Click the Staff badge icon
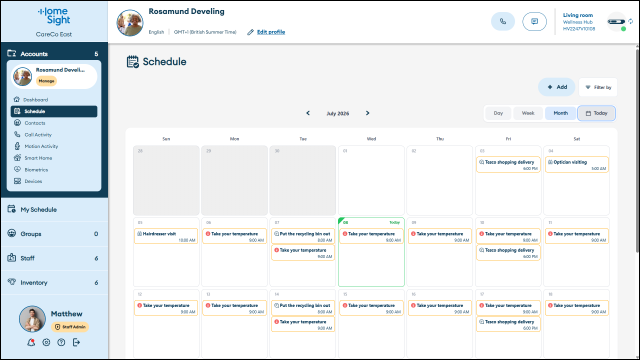The height and width of the screenshot is (360, 640). pos(11,258)
